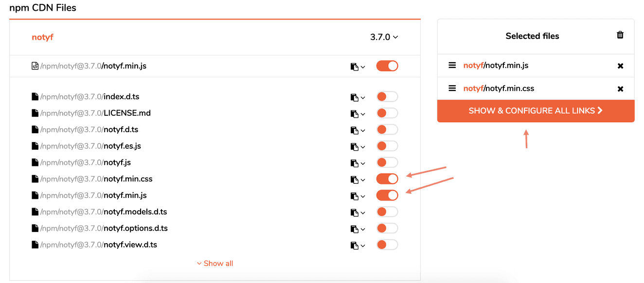644x283 pixels.
Task: Click the JS badge icon before notyf.min.js path
Action: coord(35,66)
